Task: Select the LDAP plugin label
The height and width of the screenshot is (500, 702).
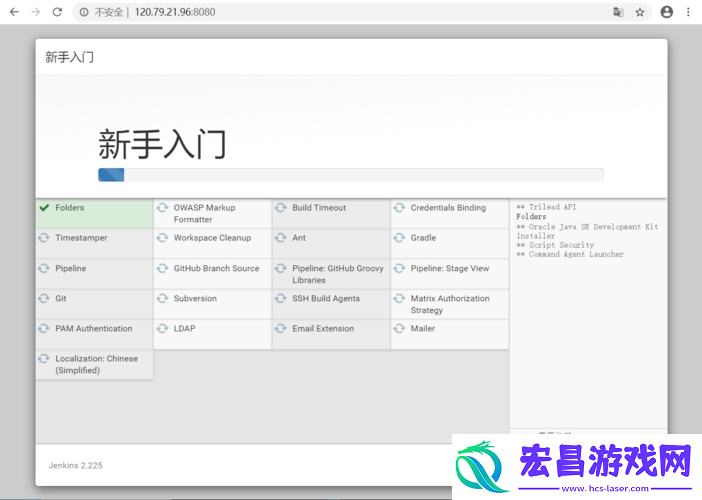Action: click(x=184, y=329)
